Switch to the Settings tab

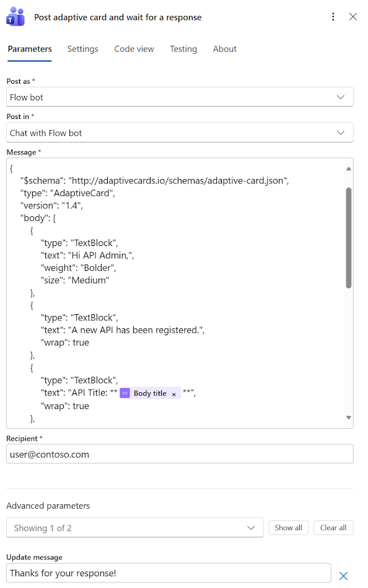(82, 48)
